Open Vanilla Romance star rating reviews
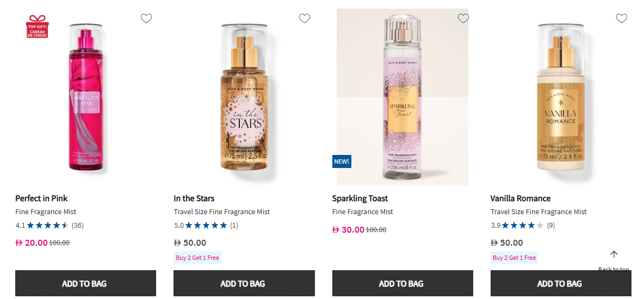 click(x=523, y=225)
